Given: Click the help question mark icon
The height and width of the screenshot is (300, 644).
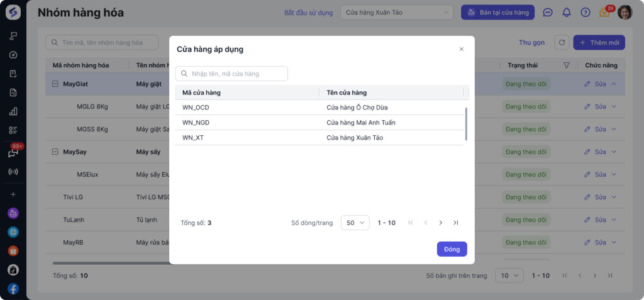Looking at the screenshot, I should coord(586,13).
